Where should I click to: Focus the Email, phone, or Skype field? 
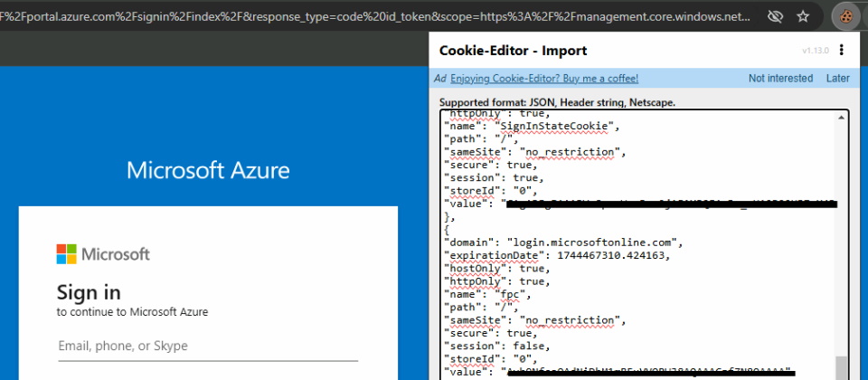[x=208, y=346]
